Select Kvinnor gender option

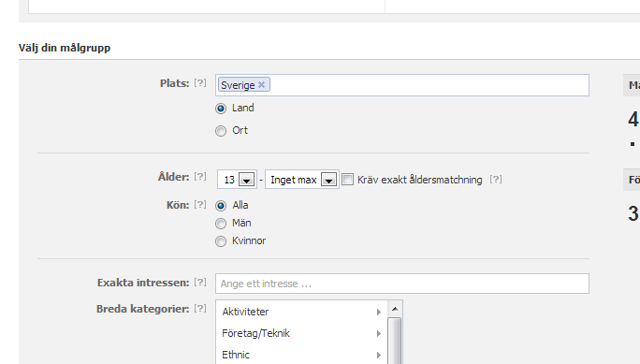(221, 241)
